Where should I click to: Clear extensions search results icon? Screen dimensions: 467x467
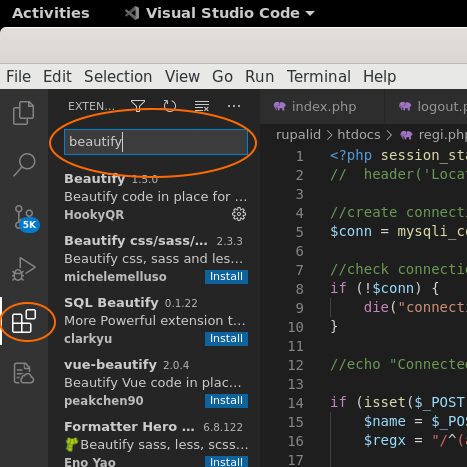[x=202, y=106]
